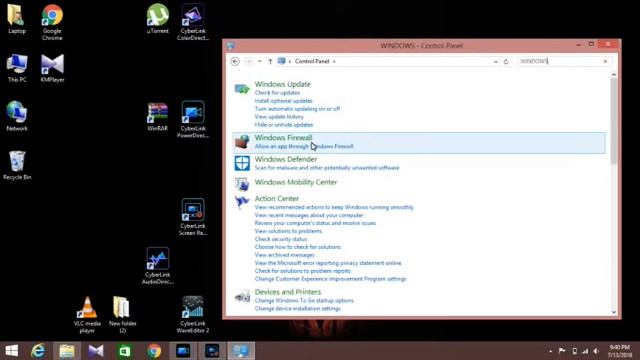Click the Devices and Printers icon

(x=242, y=296)
